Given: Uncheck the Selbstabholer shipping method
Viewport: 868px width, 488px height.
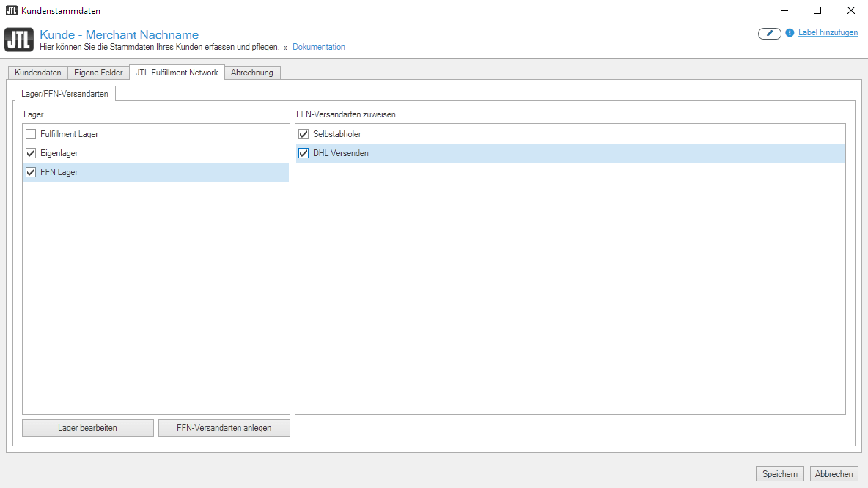Looking at the screenshot, I should (x=304, y=134).
